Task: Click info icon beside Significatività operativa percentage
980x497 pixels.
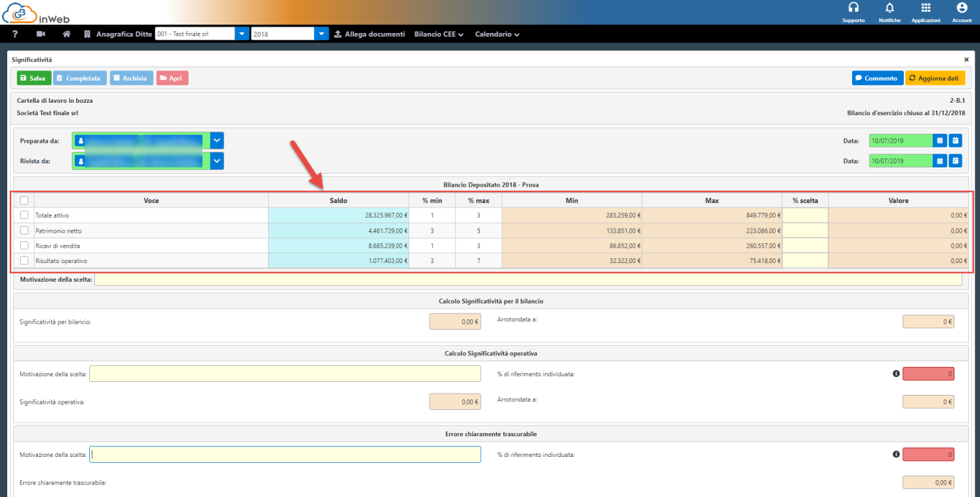Action: coord(895,374)
